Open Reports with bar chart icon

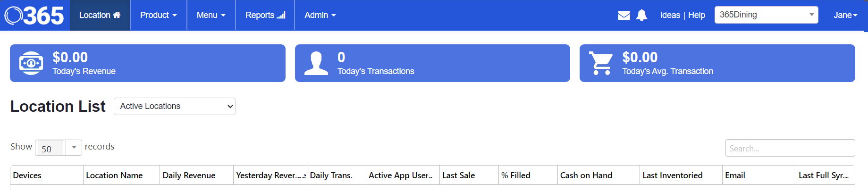click(265, 15)
